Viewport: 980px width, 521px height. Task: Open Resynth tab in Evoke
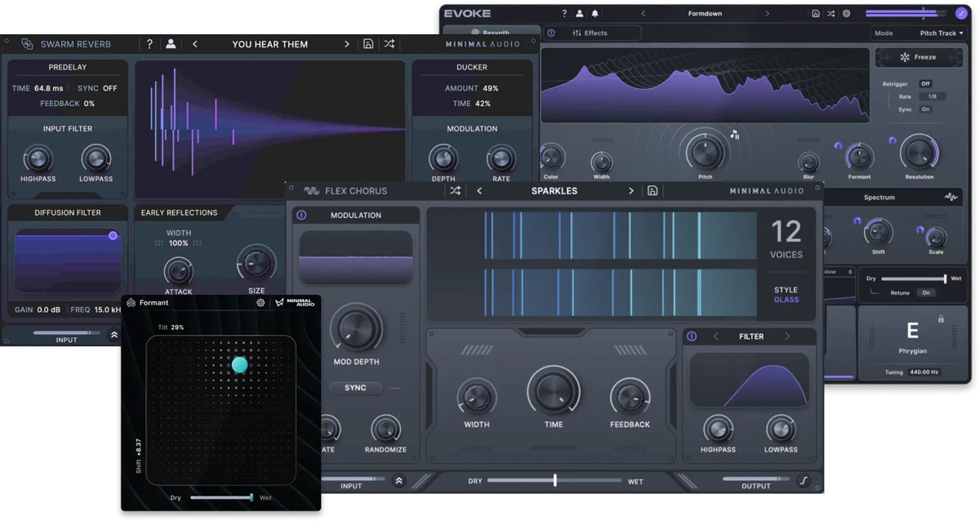[490, 32]
